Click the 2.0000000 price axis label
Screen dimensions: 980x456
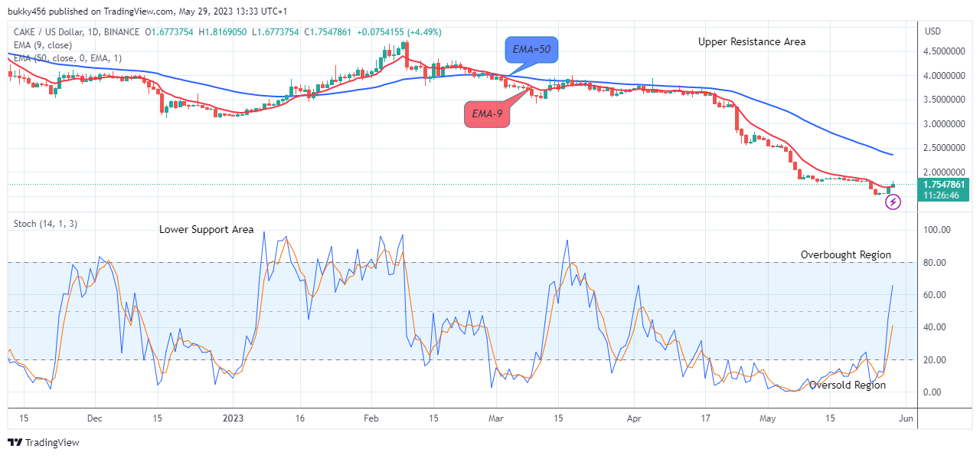(x=945, y=172)
